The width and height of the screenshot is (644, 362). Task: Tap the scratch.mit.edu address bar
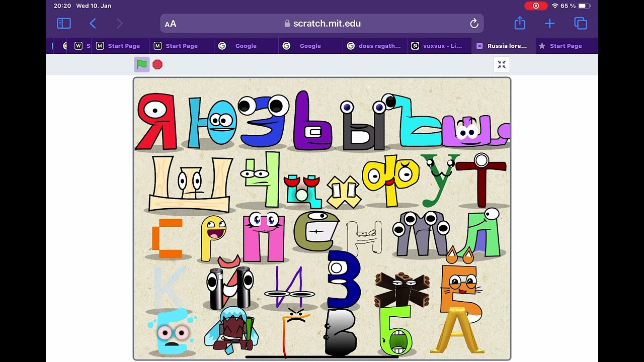(322, 23)
